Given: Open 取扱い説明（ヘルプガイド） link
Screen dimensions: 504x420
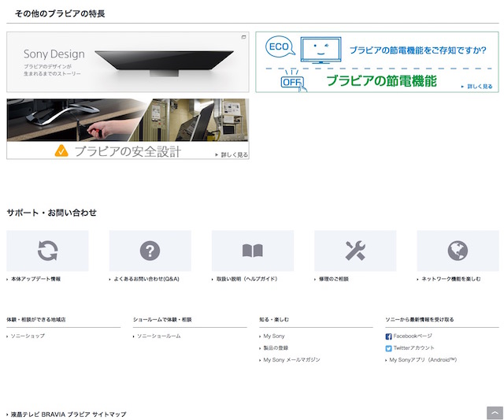Looking at the screenshot, I should coord(246,279).
